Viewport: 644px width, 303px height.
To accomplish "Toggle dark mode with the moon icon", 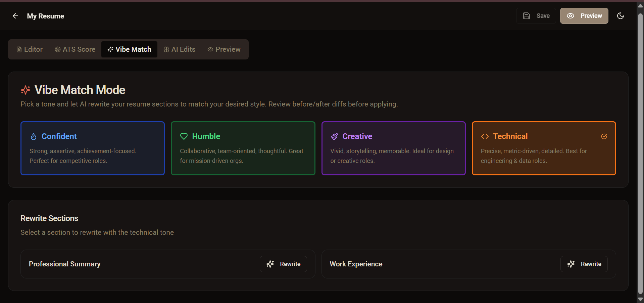I will [621, 16].
